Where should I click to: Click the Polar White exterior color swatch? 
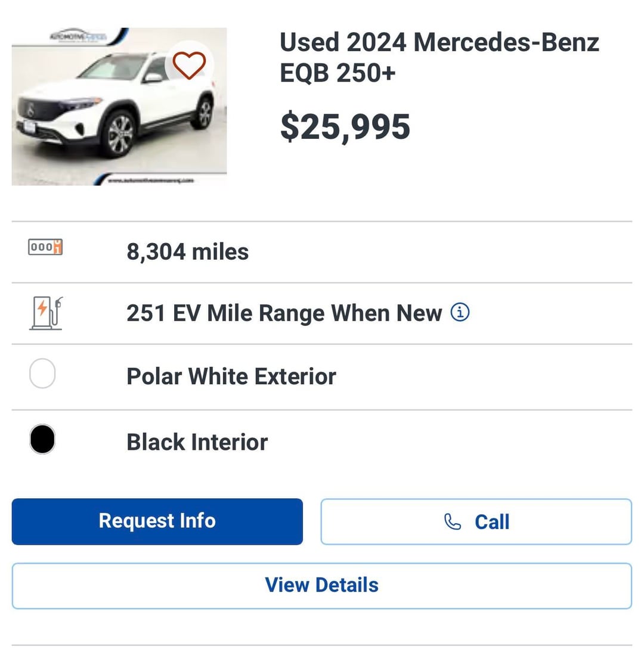pos(42,374)
